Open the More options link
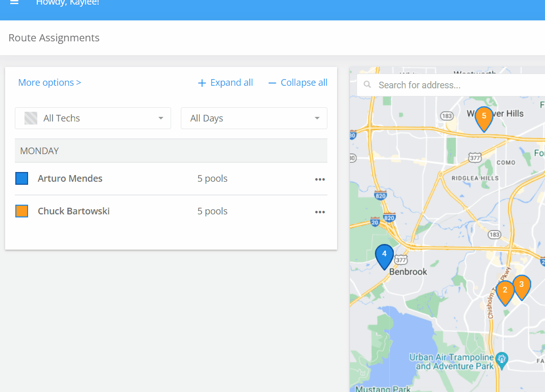The image size is (545, 392). tap(50, 82)
